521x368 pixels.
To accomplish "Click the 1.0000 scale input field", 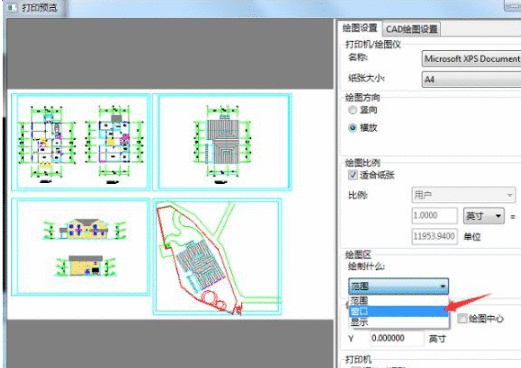I will coord(435,216).
